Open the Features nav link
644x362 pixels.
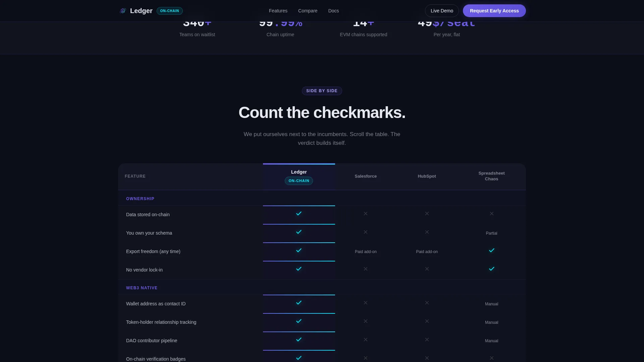pos(278,11)
